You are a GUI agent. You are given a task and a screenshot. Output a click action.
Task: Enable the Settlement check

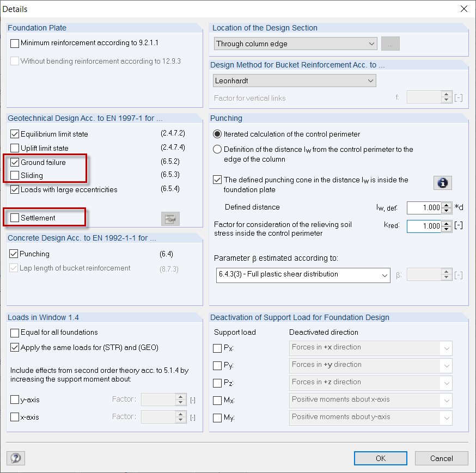14,217
